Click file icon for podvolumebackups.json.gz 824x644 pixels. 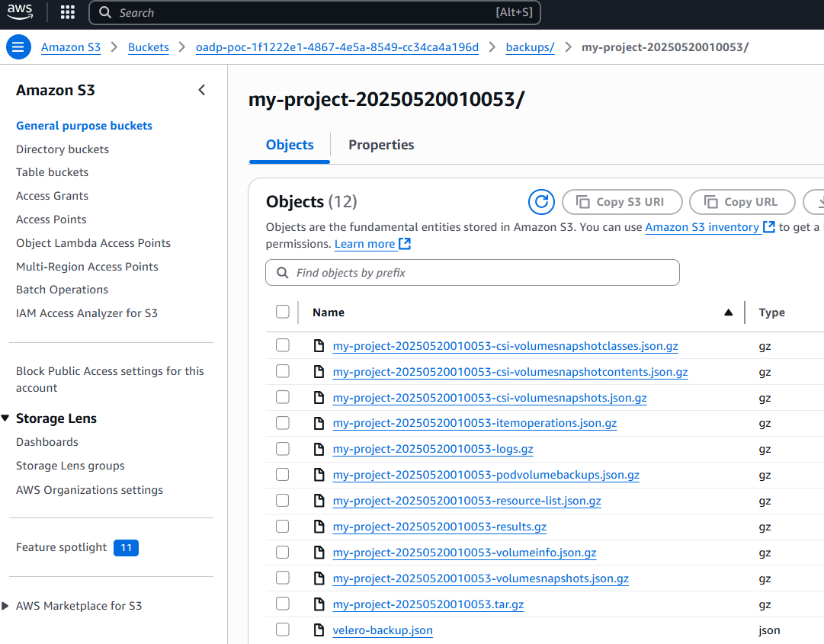tap(319, 474)
